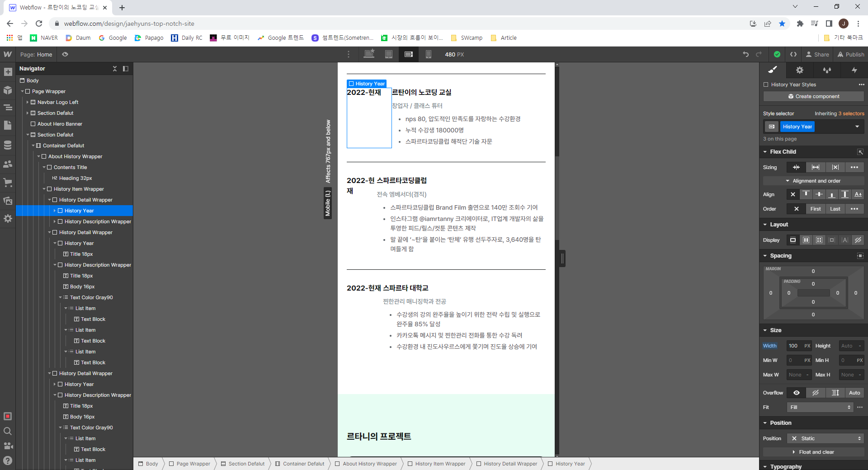Open the Assets images panel

point(8,201)
